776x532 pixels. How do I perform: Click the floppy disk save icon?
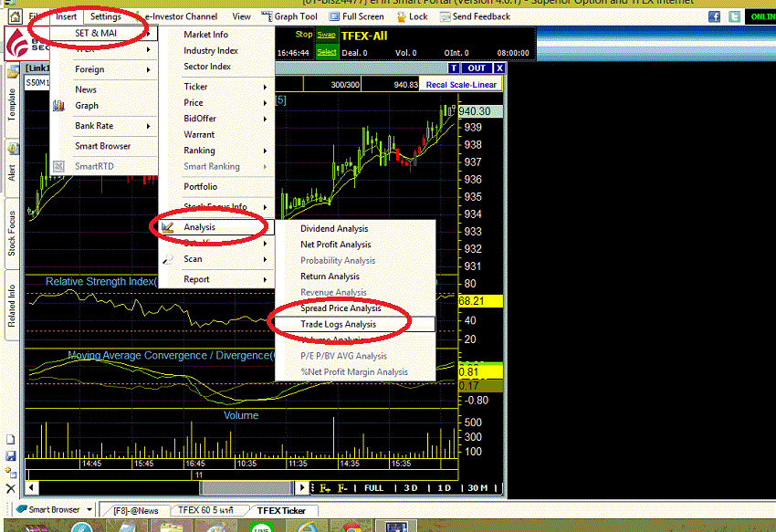[10, 455]
